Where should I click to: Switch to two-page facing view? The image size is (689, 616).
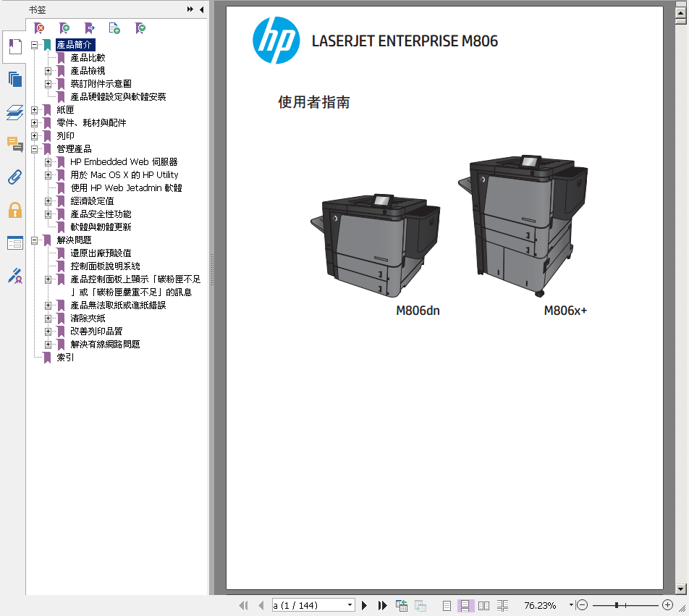(x=483, y=606)
